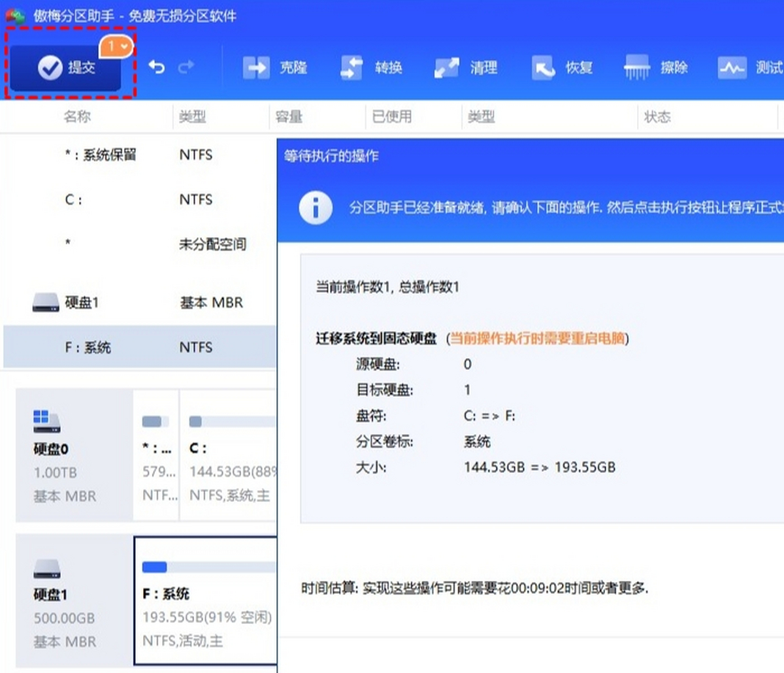This screenshot has width=784, height=673.
Task: Select the C: partition block on 硬盘0
Action: pyautogui.click(x=228, y=455)
